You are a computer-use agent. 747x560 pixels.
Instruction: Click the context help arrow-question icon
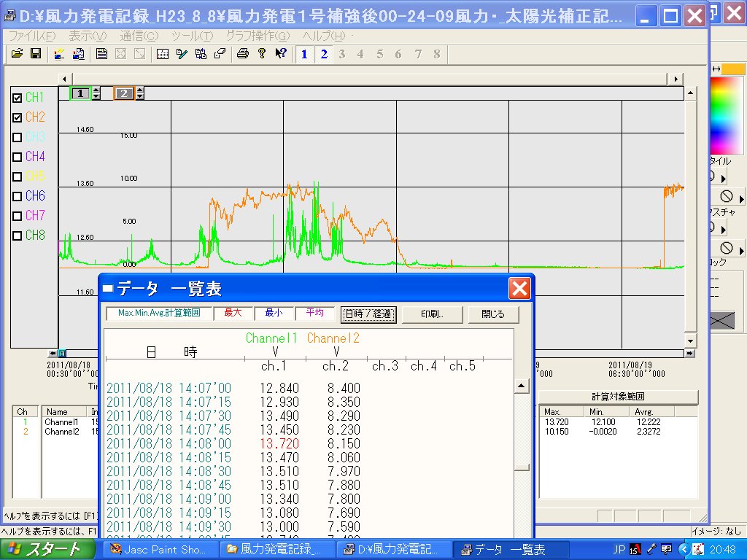click(x=281, y=54)
